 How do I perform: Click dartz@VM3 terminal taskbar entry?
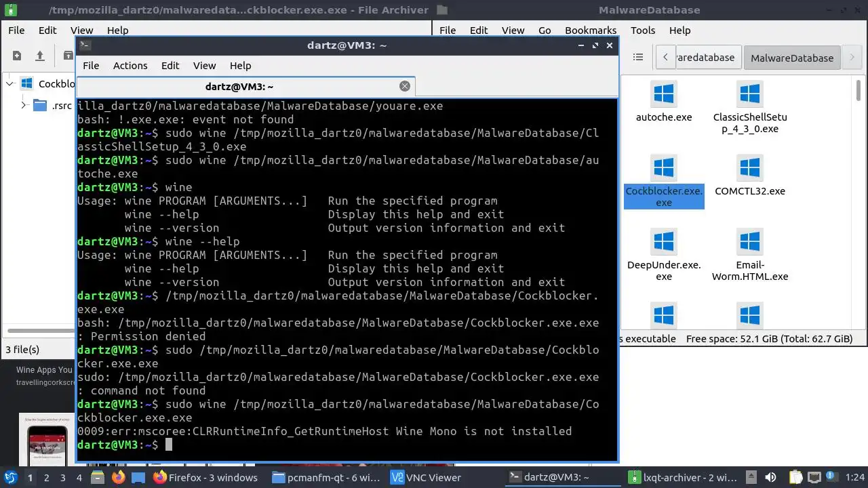click(x=563, y=478)
